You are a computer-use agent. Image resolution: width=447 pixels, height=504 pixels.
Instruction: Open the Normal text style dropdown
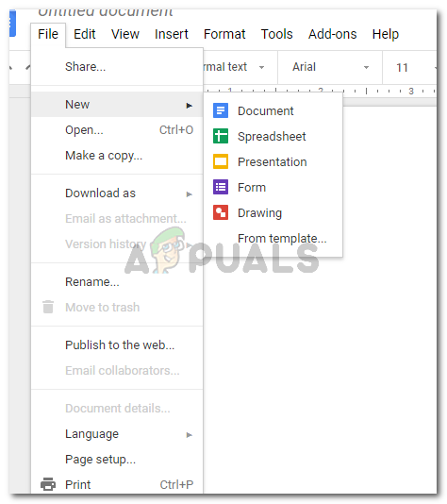(x=233, y=67)
